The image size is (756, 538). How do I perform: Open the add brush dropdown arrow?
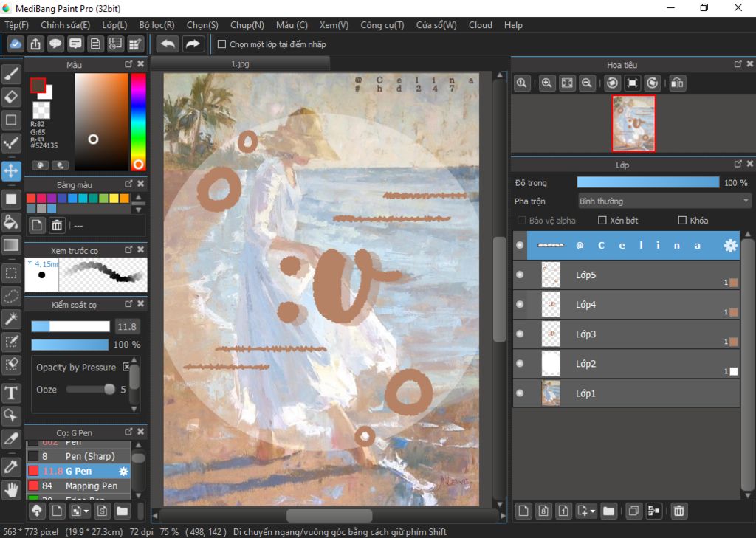point(86,511)
